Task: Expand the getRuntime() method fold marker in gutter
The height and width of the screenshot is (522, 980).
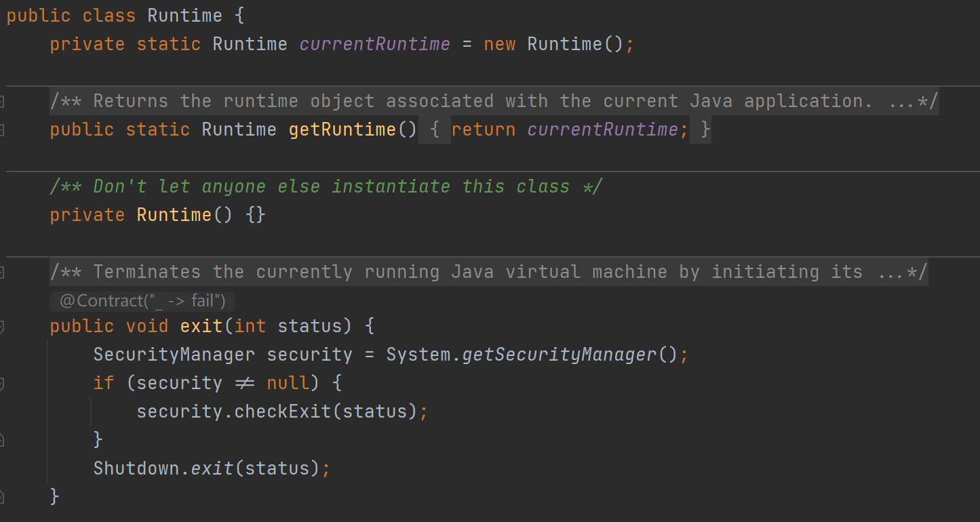Action: [x=2, y=130]
